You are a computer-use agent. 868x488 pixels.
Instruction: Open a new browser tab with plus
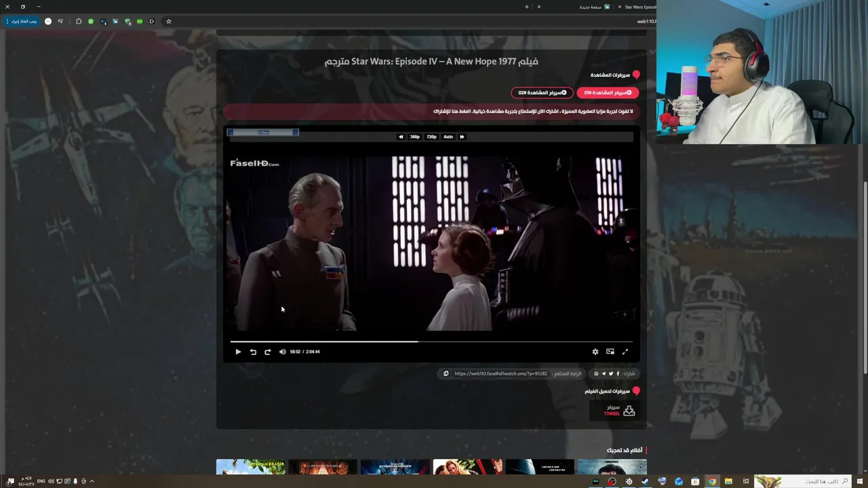pos(526,7)
